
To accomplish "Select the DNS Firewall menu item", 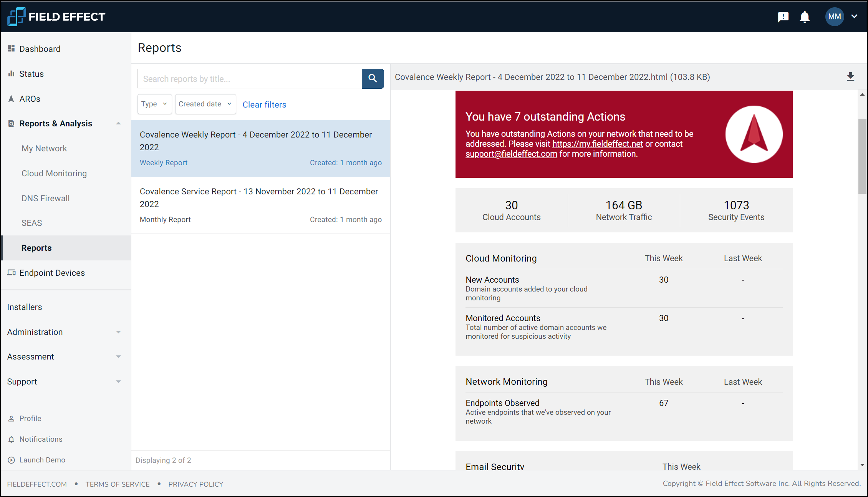I will point(46,198).
